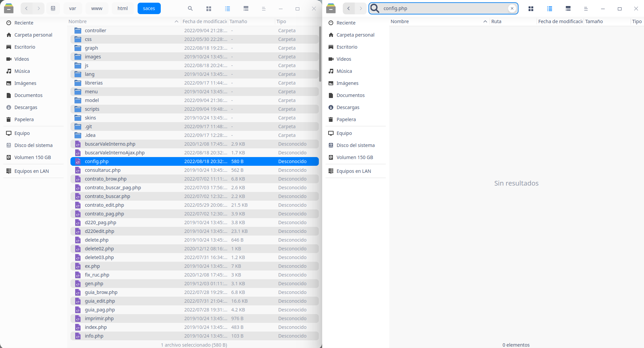Open left window's tree view toggle
Screen dimensions: 644x348
(x=246, y=8)
